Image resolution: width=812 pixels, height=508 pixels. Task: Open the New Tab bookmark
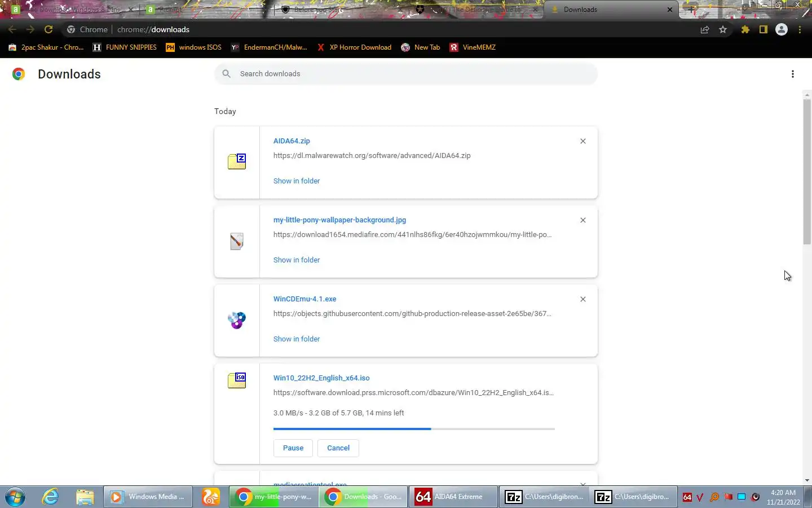(x=420, y=47)
